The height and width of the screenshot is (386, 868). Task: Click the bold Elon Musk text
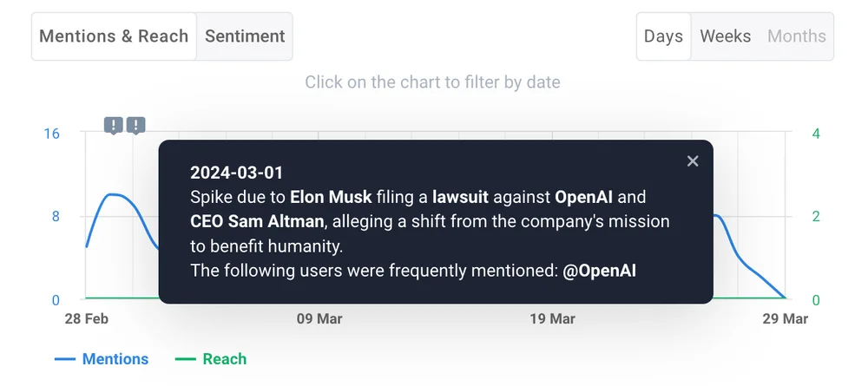pyautogui.click(x=331, y=197)
